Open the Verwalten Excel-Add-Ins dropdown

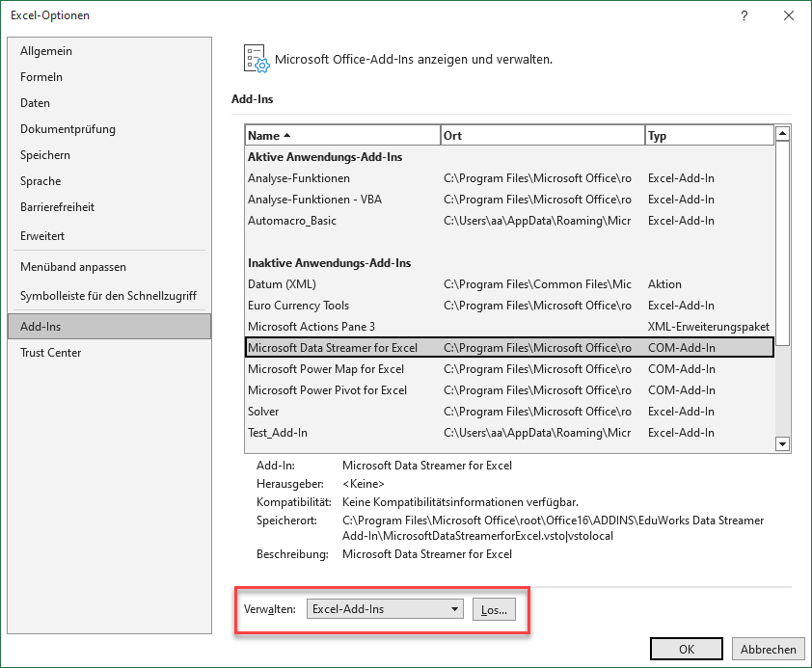386,609
